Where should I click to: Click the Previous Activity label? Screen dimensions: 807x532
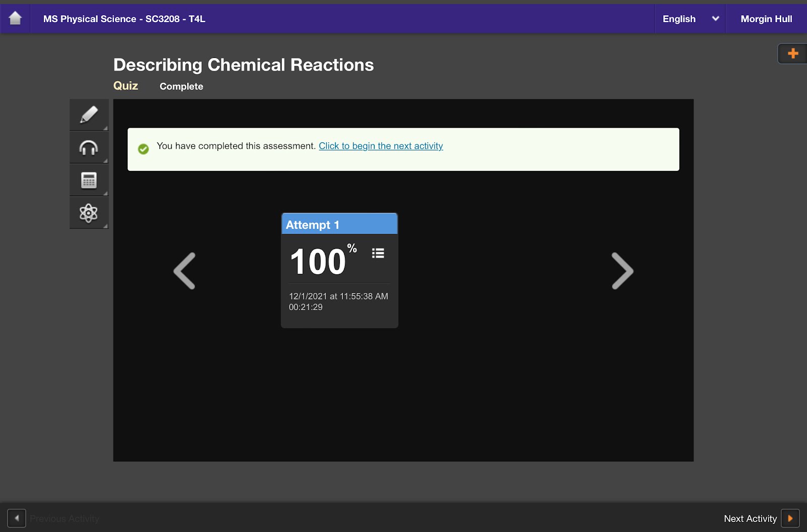point(65,518)
